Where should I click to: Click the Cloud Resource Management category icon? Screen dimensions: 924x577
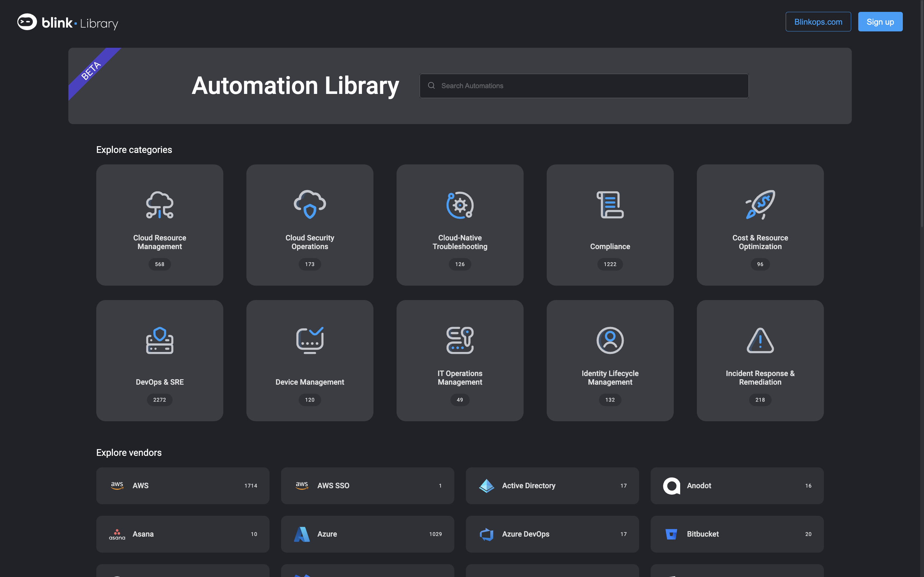point(159,205)
